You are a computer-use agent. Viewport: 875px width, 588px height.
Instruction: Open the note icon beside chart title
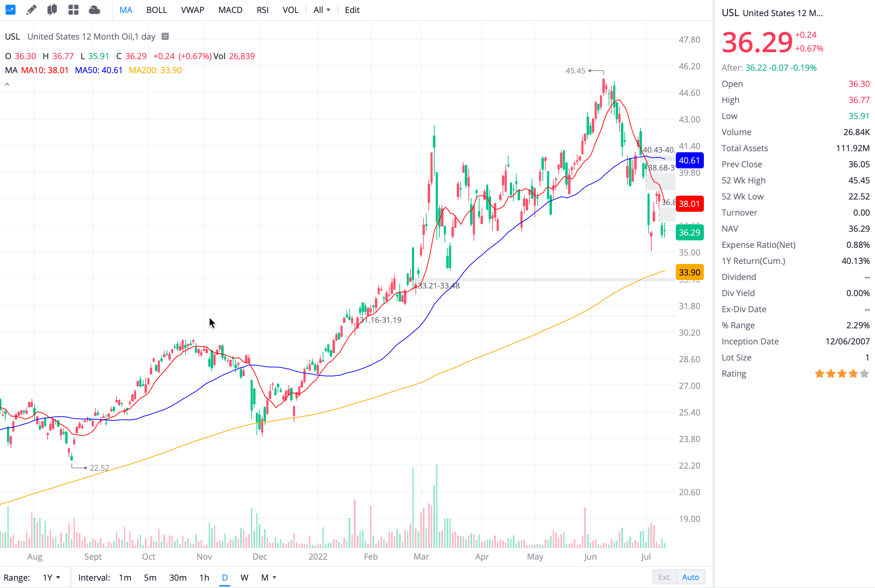(x=165, y=36)
